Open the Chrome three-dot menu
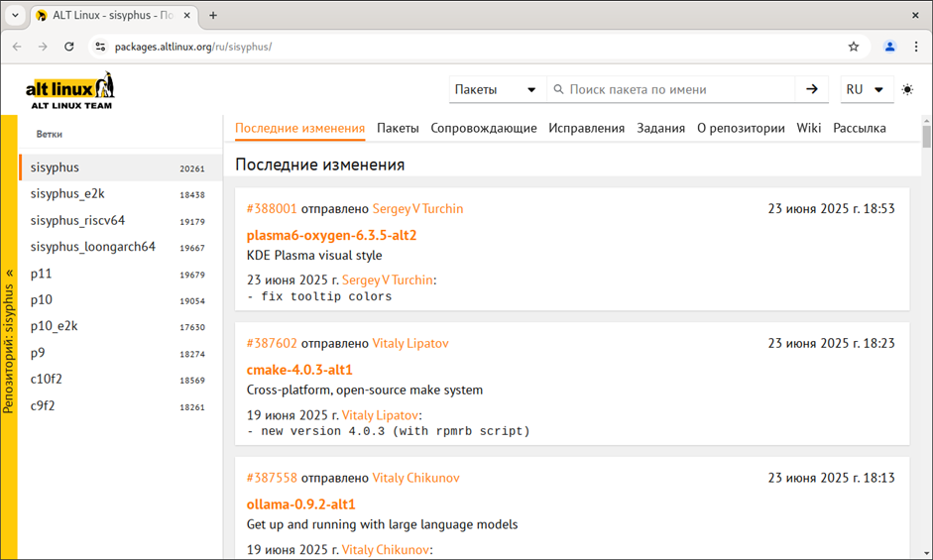Viewport: 933px width, 560px height. coord(915,47)
